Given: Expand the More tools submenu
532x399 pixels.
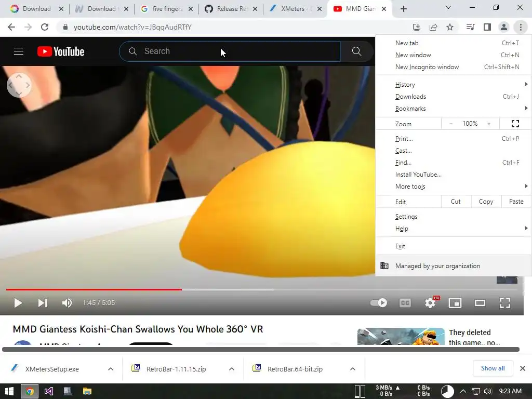Looking at the screenshot, I should click(454, 187).
